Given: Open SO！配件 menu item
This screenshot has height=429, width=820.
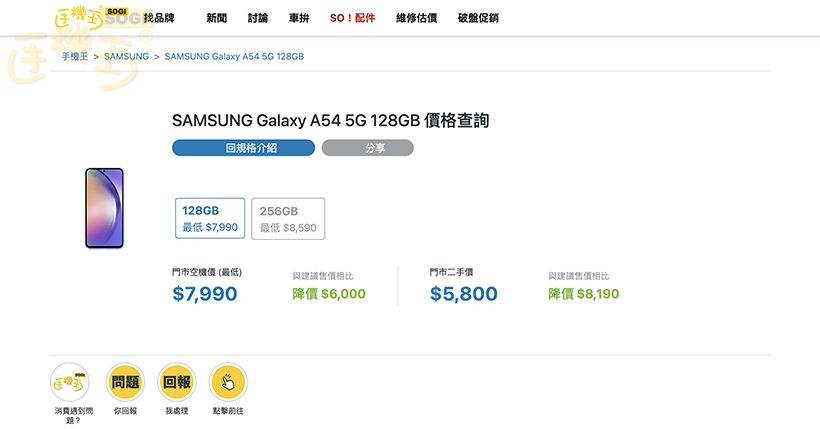Looking at the screenshot, I should [352, 18].
